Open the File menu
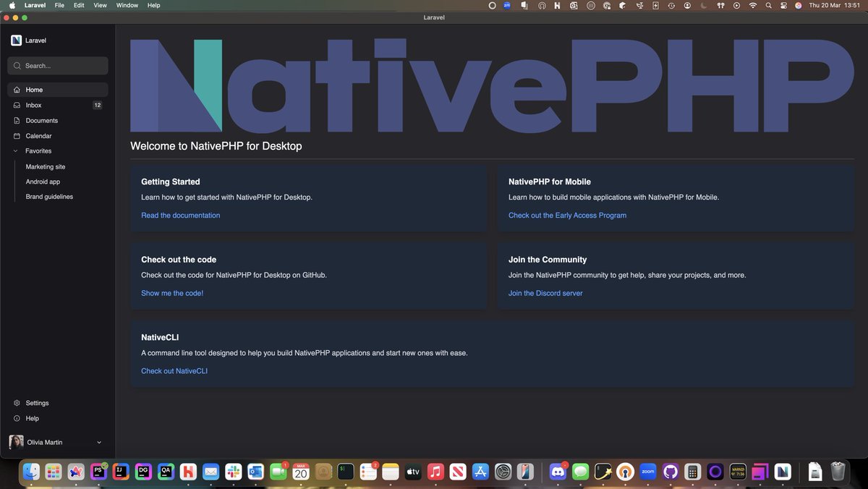The height and width of the screenshot is (489, 868). click(x=59, y=5)
